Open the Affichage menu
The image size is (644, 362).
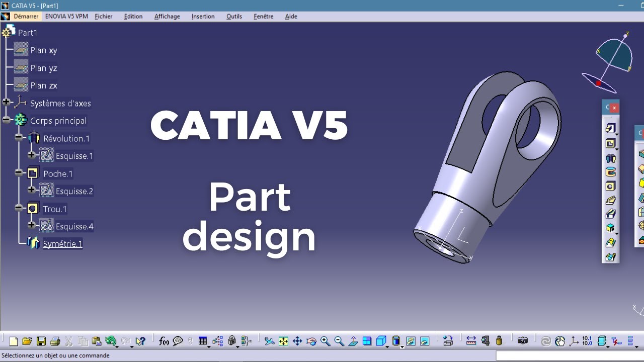tap(167, 16)
